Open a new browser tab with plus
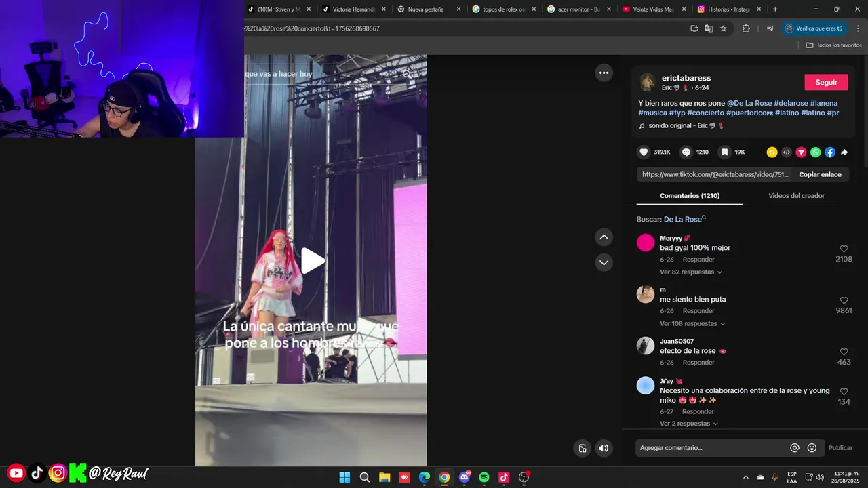868x488 pixels. [775, 9]
